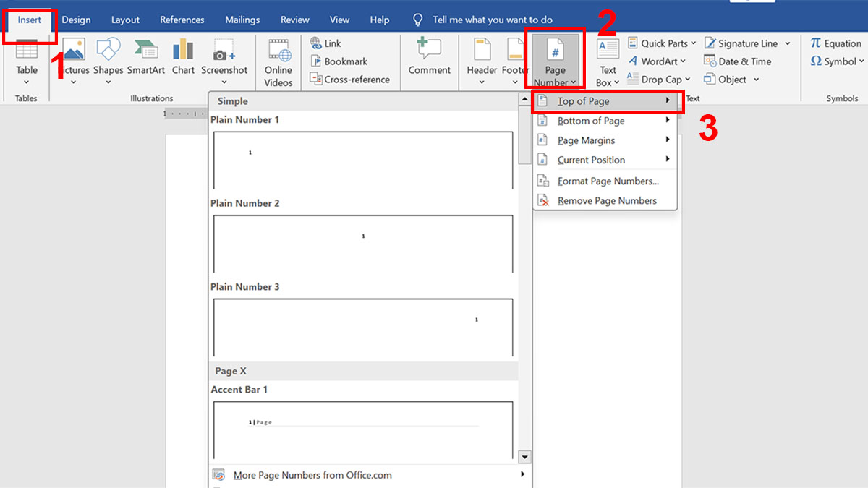This screenshot has width=868, height=488.
Task: Insert an Equation
Action: click(x=835, y=43)
